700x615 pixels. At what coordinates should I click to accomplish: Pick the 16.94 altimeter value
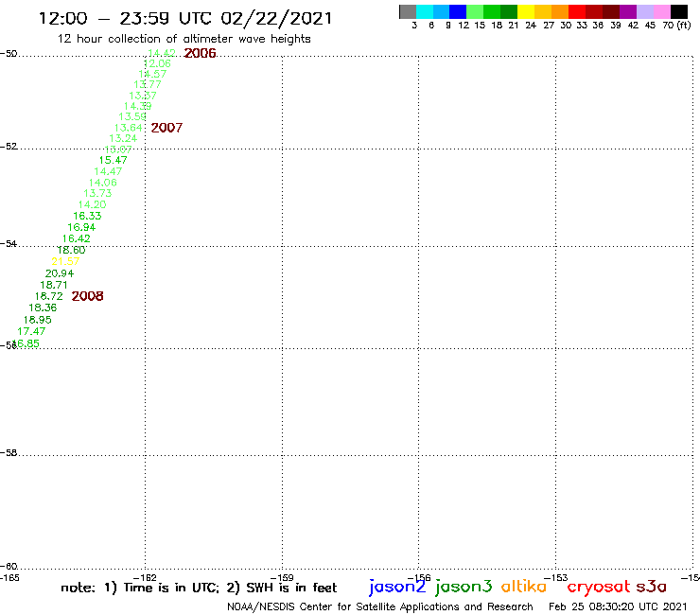81,227
